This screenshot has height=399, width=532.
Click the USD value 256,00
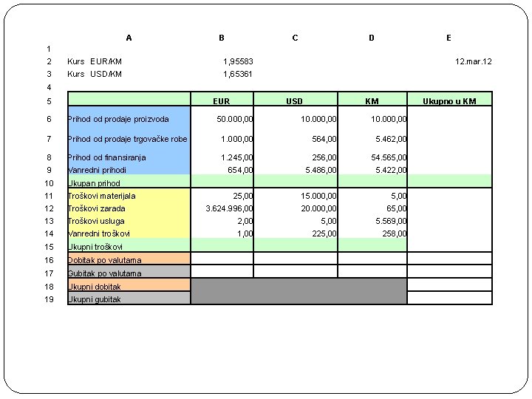click(324, 157)
